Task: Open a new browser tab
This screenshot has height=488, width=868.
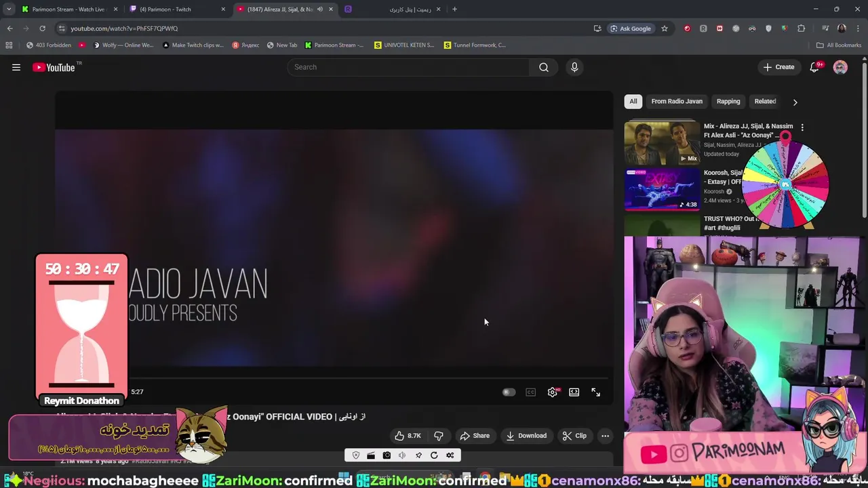Action: pos(454,9)
